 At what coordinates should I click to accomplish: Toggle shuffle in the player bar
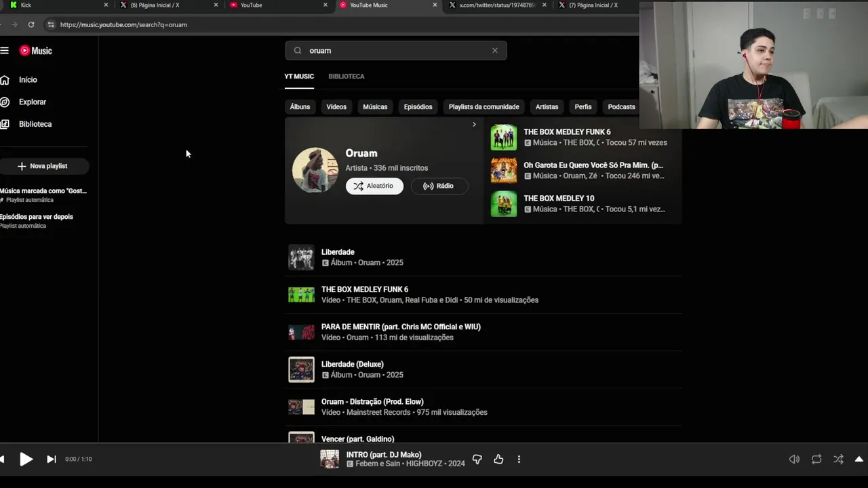pyautogui.click(x=839, y=460)
